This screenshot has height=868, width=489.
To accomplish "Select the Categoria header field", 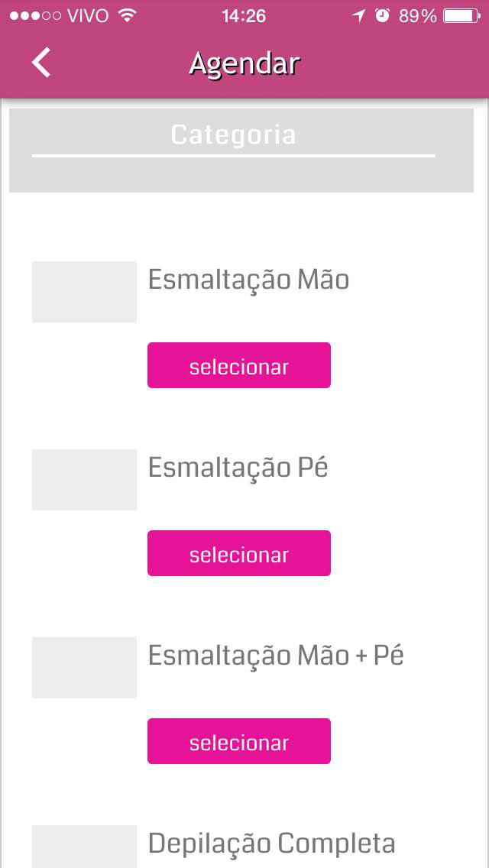I will [234, 134].
